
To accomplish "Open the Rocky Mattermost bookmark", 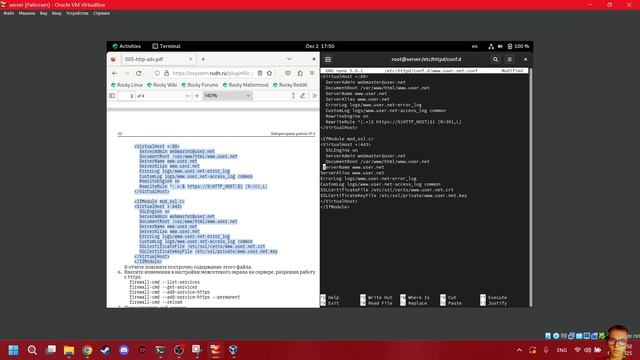I will point(246,85).
